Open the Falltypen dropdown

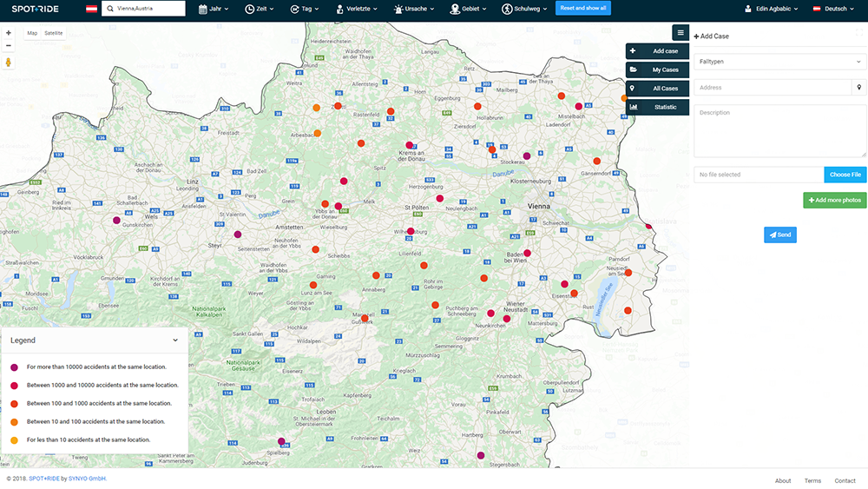coord(779,62)
